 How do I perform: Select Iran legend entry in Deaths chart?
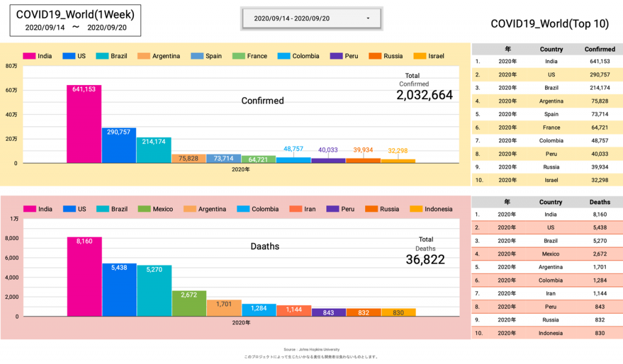coord(303,209)
